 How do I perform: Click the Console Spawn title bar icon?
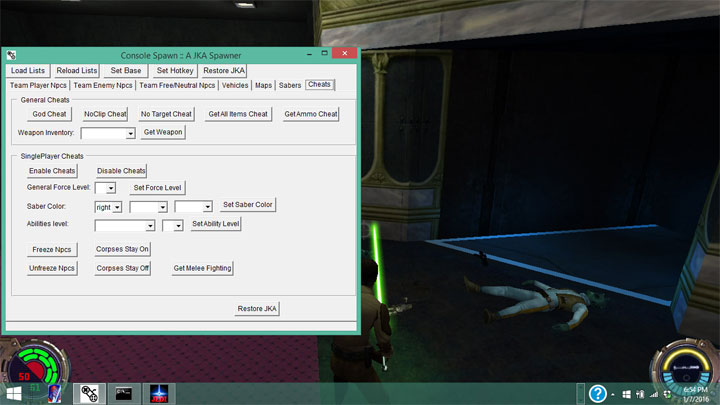click(x=11, y=54)
